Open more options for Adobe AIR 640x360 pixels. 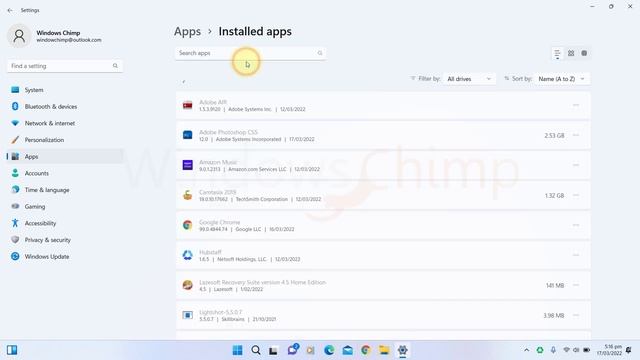click(576, 105)
